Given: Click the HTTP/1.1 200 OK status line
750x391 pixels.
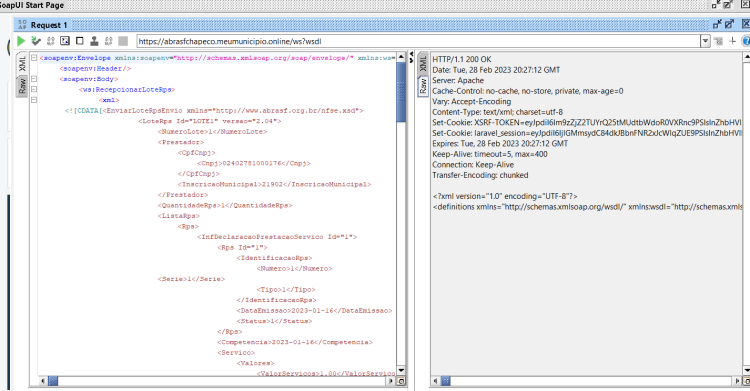Looking at the screenshot, I should [x=462, y=59].
